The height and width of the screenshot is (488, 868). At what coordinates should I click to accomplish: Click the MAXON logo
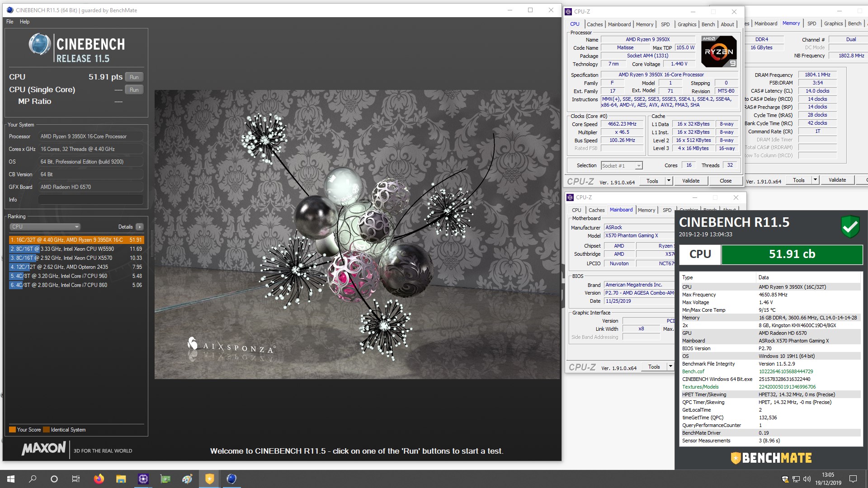44,449
